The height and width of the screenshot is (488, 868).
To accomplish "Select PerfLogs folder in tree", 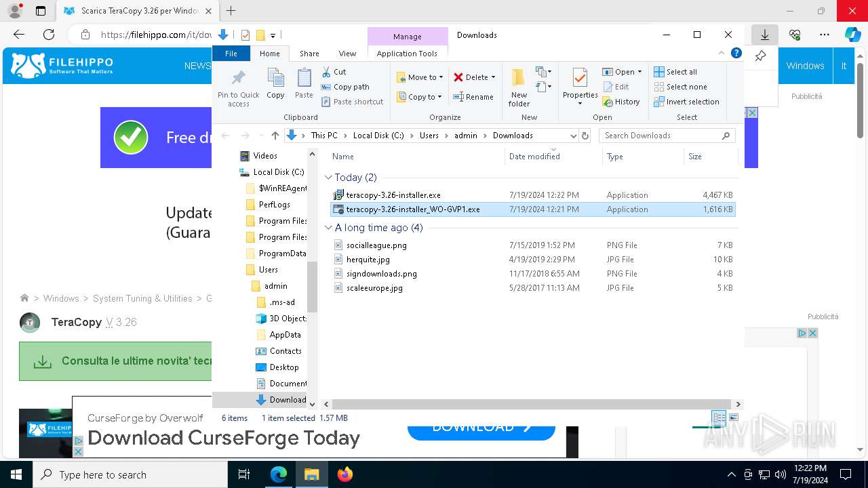I will coord(274,205).
